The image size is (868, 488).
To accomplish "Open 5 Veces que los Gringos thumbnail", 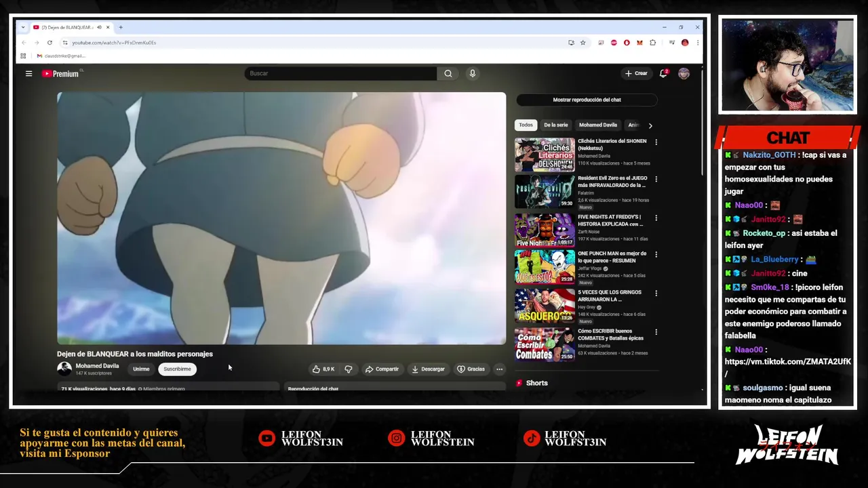I will (545, 306).
